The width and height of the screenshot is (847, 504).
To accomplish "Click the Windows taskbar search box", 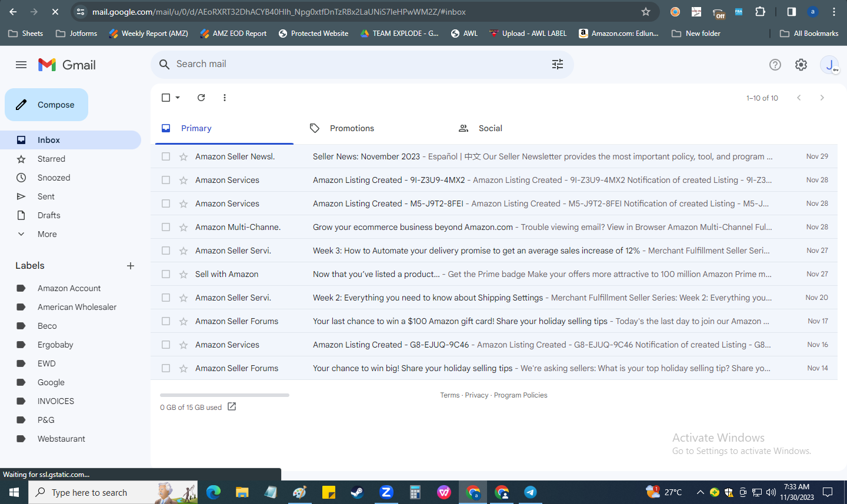I will click(113, 492).
